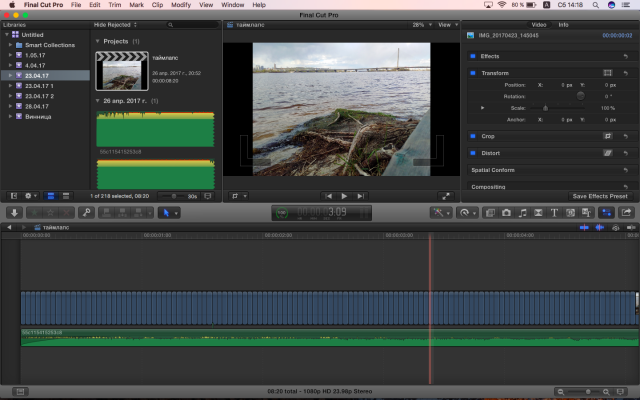Open the Generators Browser icon
The height and width of the screenshot is (400, 640).
[570, 213]
